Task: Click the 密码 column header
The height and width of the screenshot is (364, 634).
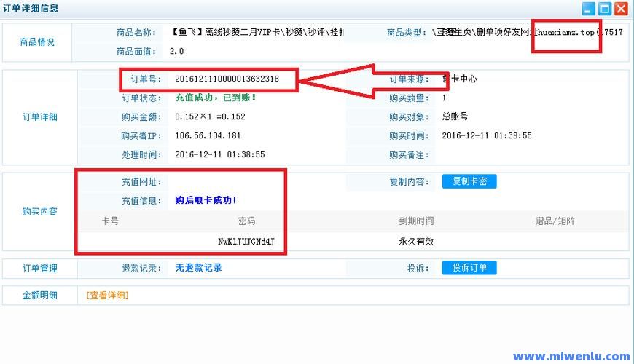Action: point(246,221)
